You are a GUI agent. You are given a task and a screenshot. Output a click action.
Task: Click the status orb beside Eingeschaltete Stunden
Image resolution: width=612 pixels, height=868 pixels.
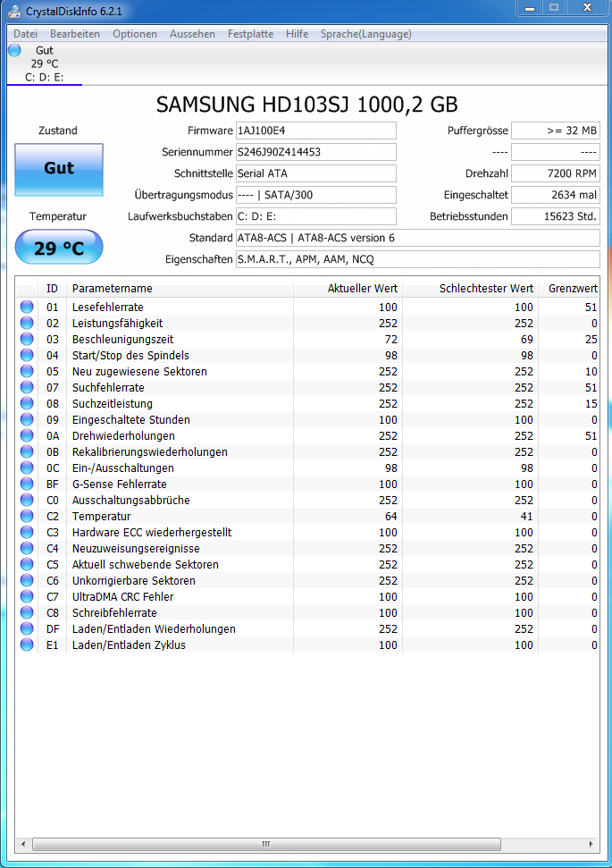pos(27,419)
